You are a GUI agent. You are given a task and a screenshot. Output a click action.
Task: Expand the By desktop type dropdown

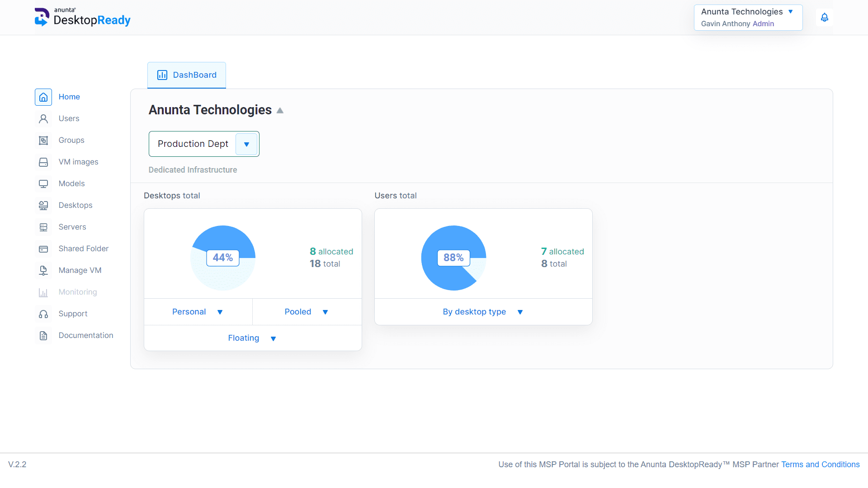coord(483,312)
